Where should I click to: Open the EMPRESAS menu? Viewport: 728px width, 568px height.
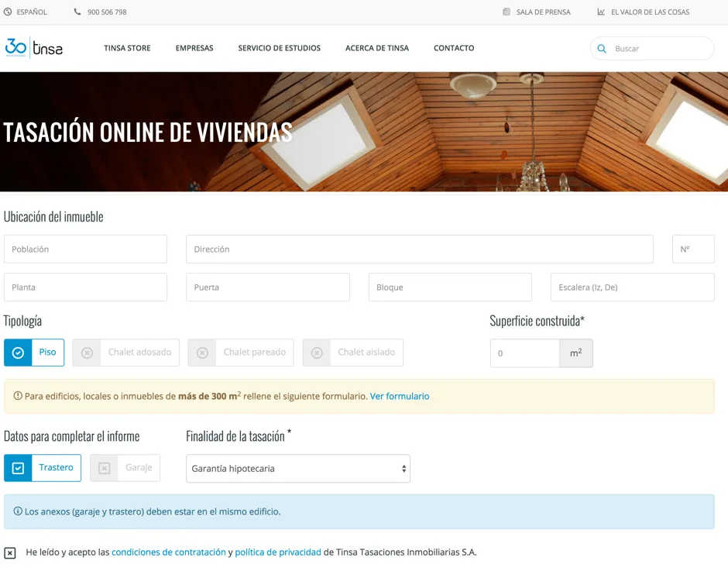pos(194,48)
